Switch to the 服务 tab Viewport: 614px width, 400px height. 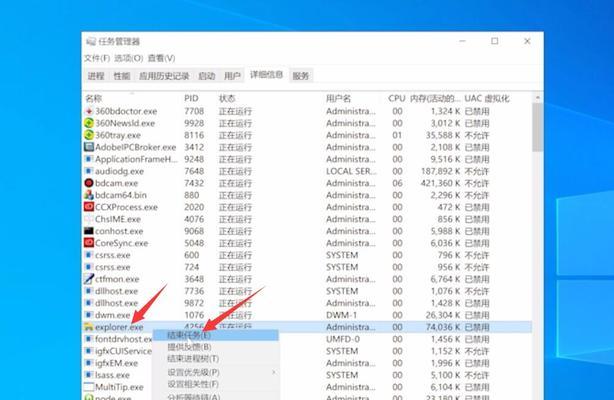click(x=301, y=76)
